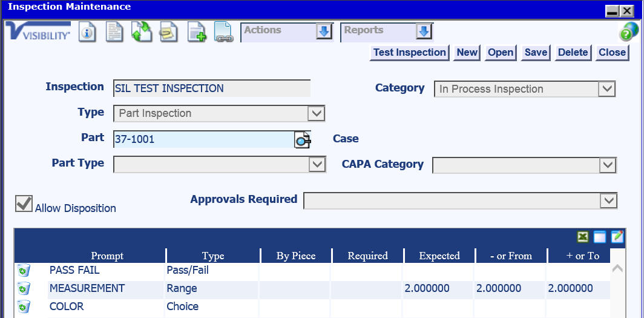This screenshot has width=644, height=318.
Task: Click the '- or From' column header
Action: click(x=511, y=256)
